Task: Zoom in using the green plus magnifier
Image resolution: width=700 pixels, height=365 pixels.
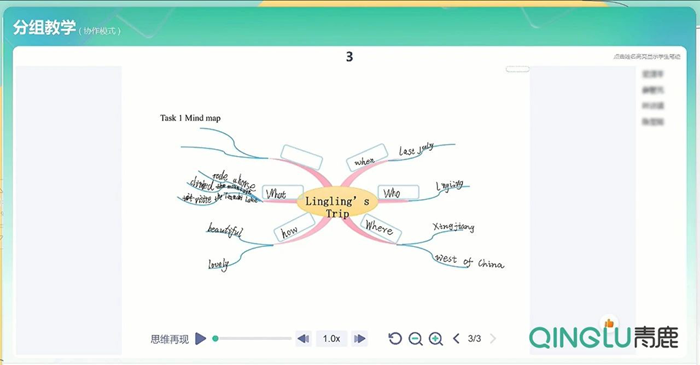Action: 436,339
